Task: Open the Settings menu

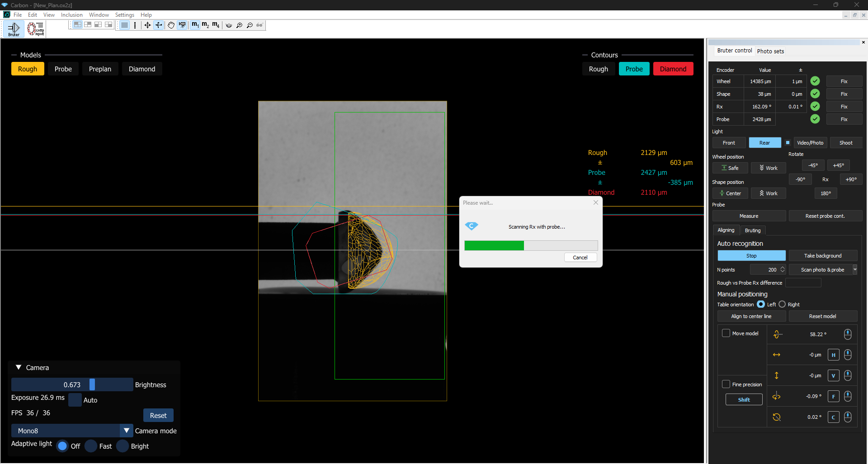Action: tap(125, 15)
